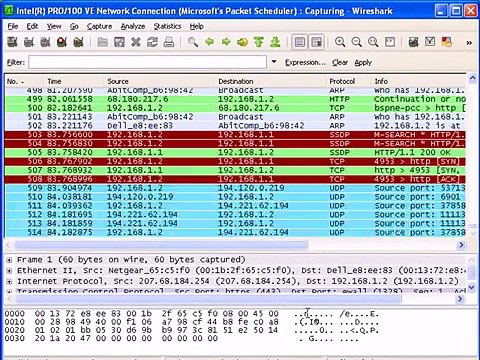This screenshot has width=480, height=360.
Task: Open the Analyze menu
Action: (x=133, y=26)
